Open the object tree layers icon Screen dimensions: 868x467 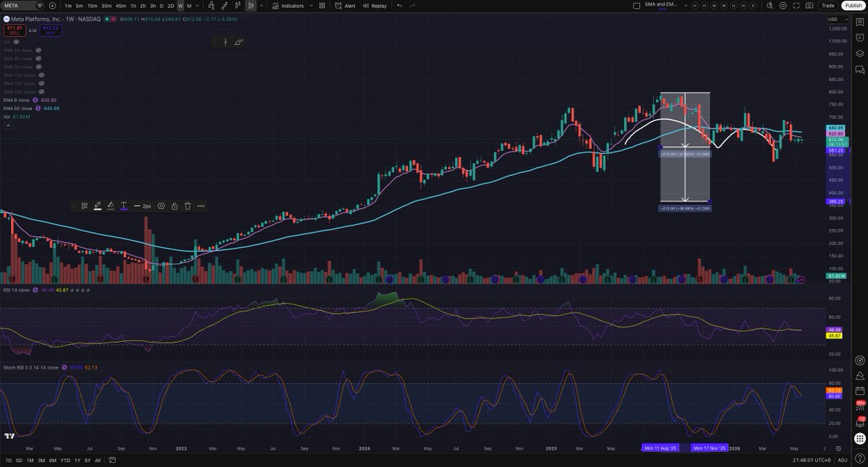click(x=860, y=53)
